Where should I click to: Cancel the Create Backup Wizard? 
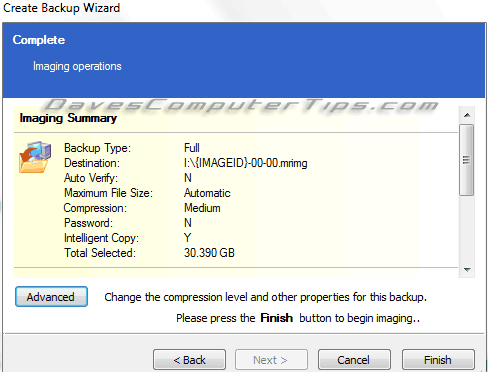point(354,360)
